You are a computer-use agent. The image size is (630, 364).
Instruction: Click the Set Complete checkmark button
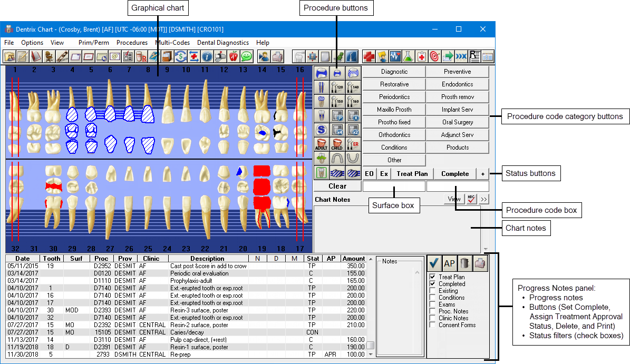tap(434, 264)
